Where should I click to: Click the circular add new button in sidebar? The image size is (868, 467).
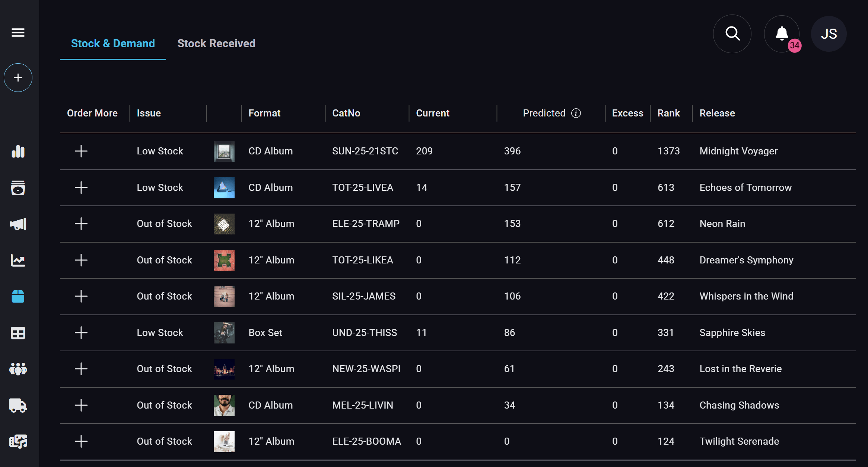tap(18, 78)
